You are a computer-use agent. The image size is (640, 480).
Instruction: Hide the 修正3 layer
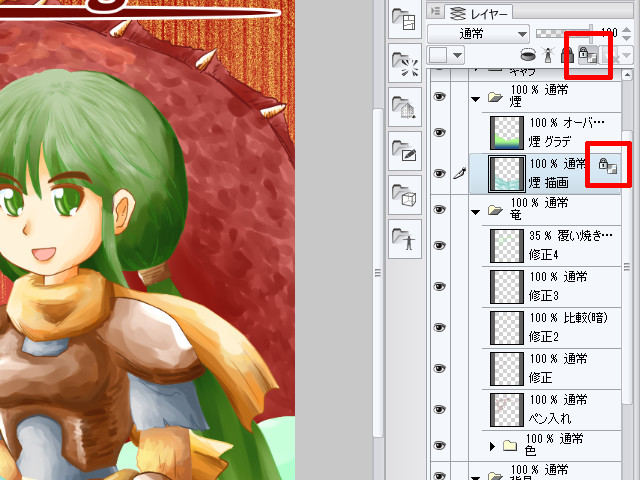pos(439,286)
